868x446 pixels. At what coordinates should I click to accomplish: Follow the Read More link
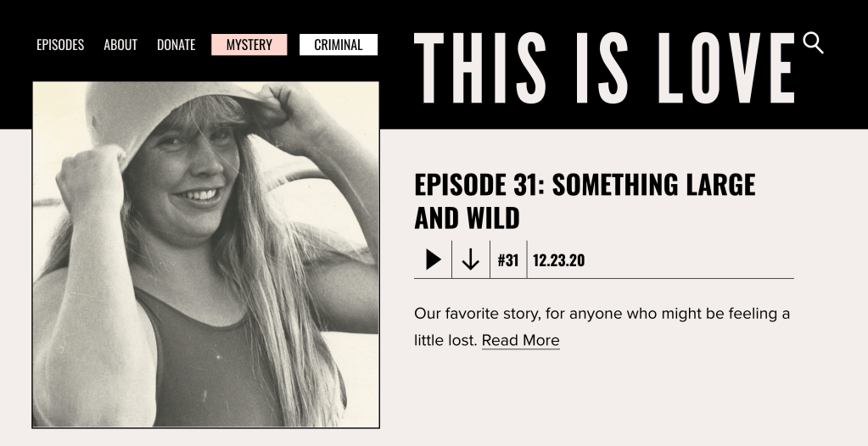tap(521, 340)
